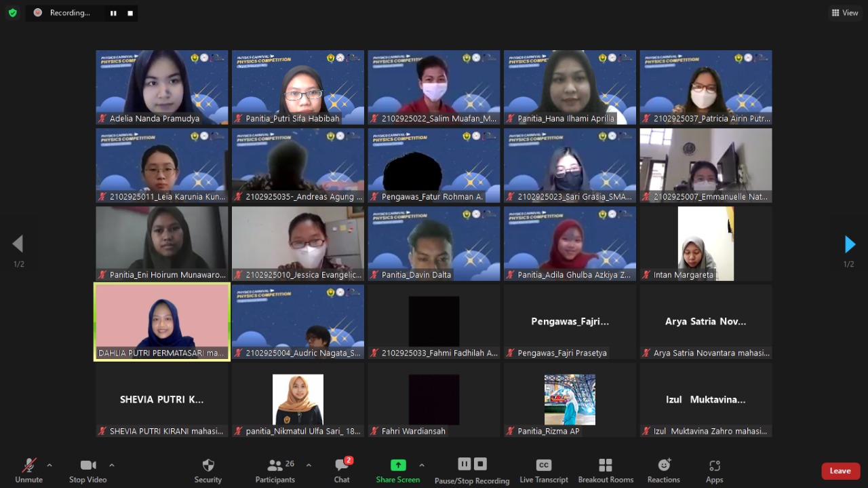Image resolution: width=868 pixels, height=488 pixels.
Task: Pause the recording in the toolbar
Action: (465, 464)
